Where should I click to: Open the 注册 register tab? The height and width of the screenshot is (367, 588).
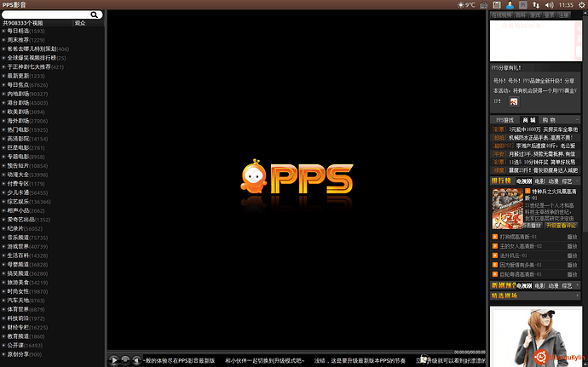pyautogui.click(x=563, y=15)
